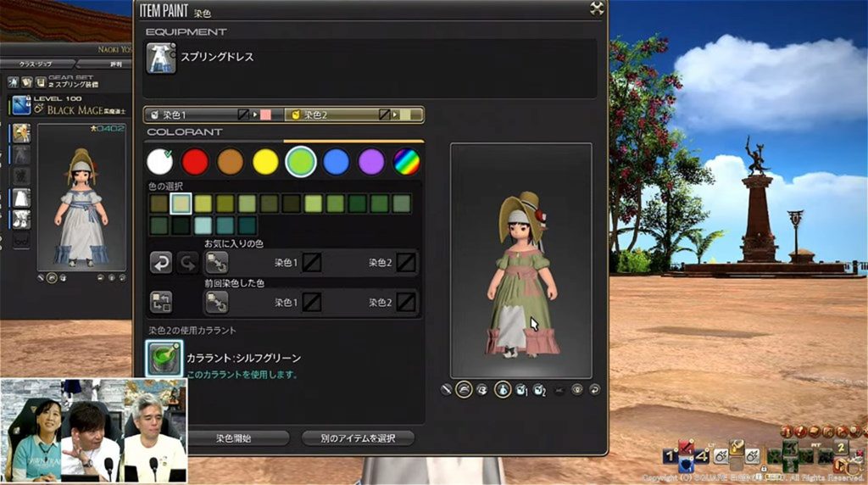Click the スプリングドレス equipment item icon
This screenshot has width=868, height=485.
pyautogui.click(x=161, y=59)
